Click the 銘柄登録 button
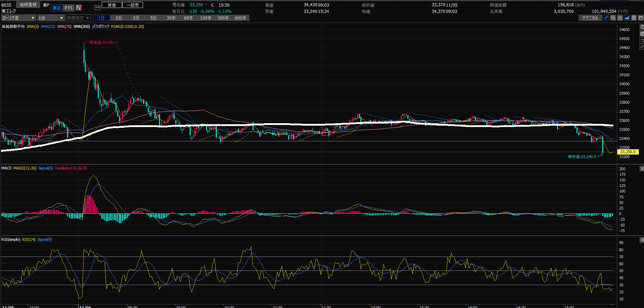The image size is (644, 308). click(x=28, y=5)
